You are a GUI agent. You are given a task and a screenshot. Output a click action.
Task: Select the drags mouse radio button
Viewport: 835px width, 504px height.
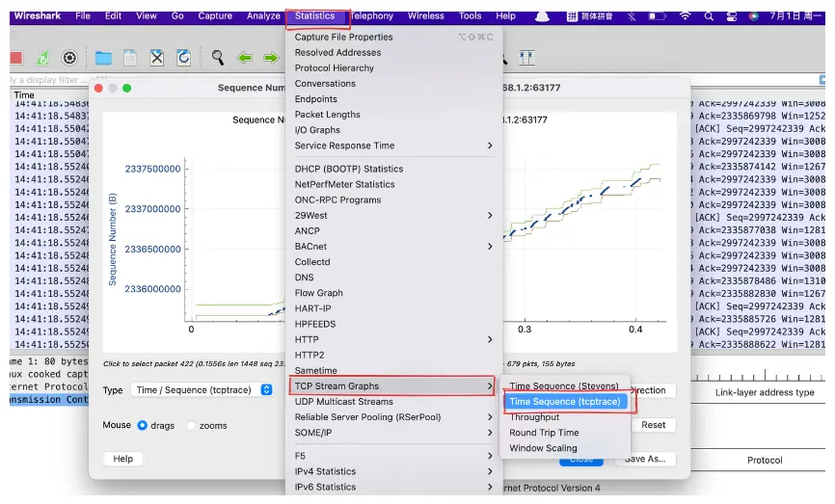[142, 425]
